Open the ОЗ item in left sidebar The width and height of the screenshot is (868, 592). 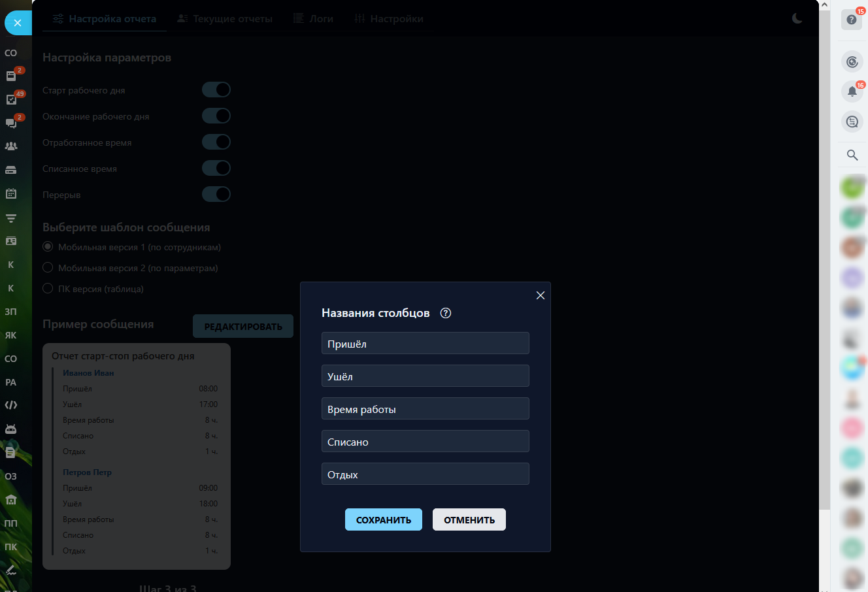point(11,476)
